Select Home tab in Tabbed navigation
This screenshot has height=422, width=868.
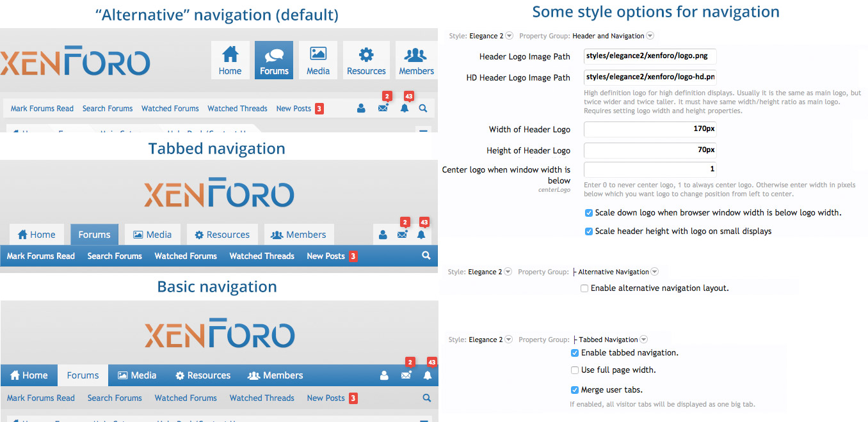point(36,235)
